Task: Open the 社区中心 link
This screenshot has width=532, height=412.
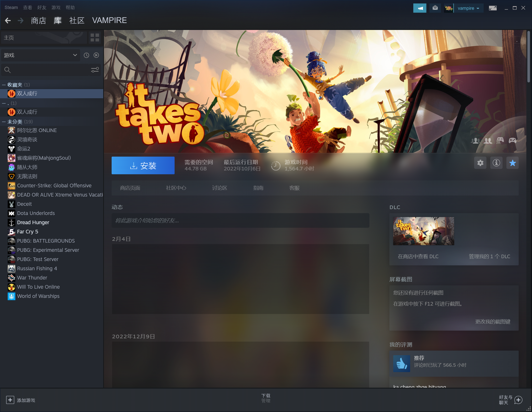Action: click(176, 188)
